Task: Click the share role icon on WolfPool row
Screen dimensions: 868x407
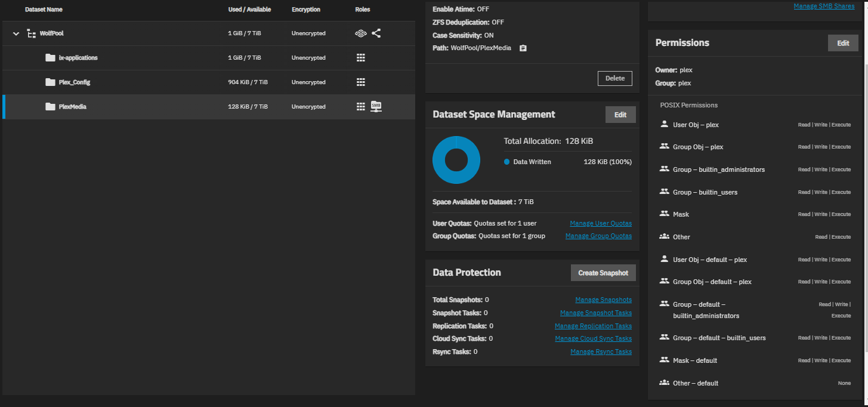Action: click(376, 33)
